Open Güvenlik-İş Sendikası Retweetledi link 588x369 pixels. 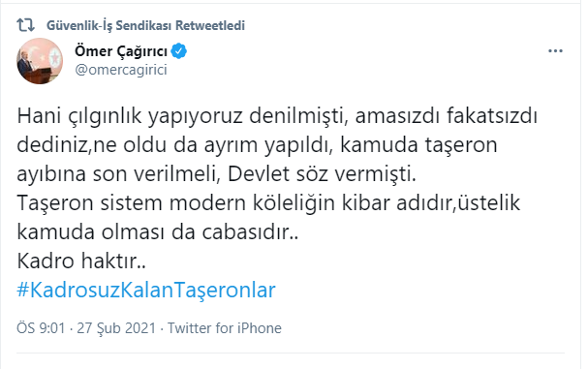[145, 25]
